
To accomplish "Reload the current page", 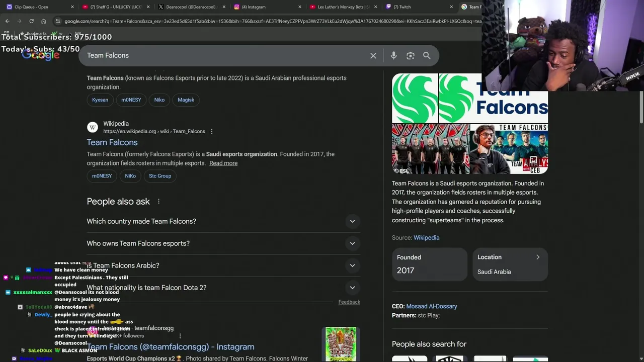I will coord(31,21).
